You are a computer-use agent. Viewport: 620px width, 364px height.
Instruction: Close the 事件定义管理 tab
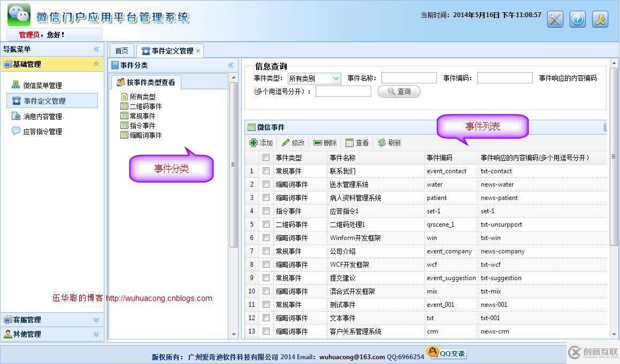coord(198,51)
